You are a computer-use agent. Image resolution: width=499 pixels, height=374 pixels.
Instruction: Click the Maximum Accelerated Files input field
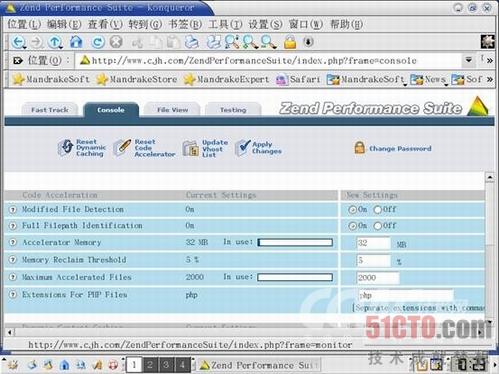point(378,278)
